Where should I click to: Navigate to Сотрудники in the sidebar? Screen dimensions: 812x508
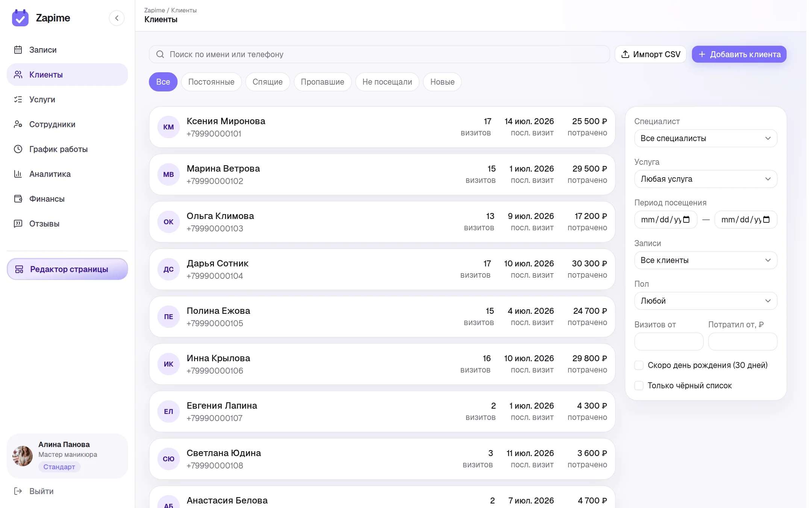coord(67,124)
